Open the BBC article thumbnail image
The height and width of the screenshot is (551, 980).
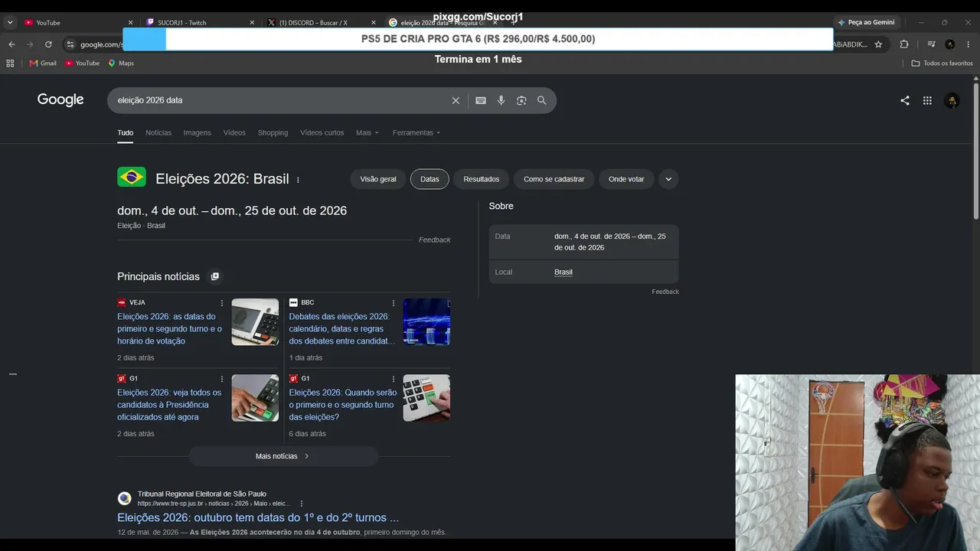[426, 321]
